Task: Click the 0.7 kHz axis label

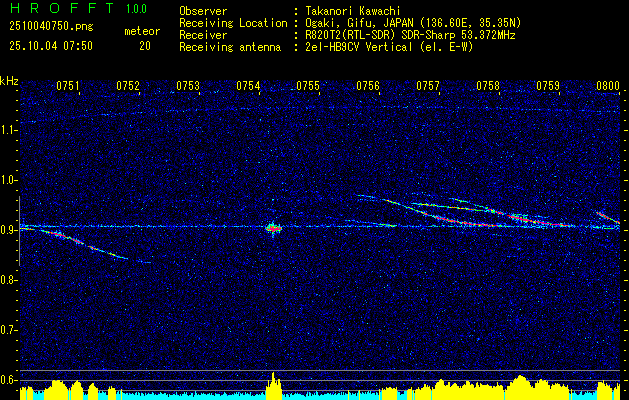Action: (x=8, y=331)
